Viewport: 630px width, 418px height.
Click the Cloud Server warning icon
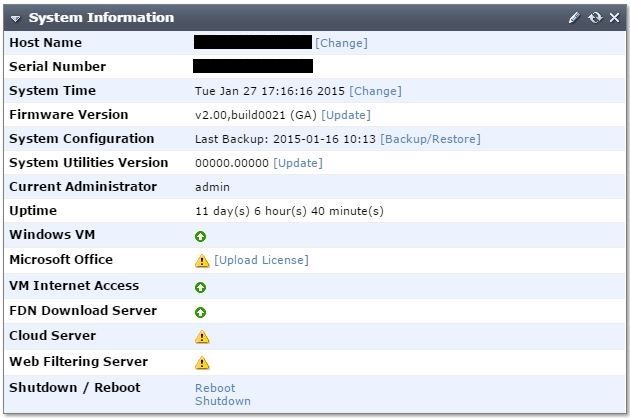tap(202, 337)
